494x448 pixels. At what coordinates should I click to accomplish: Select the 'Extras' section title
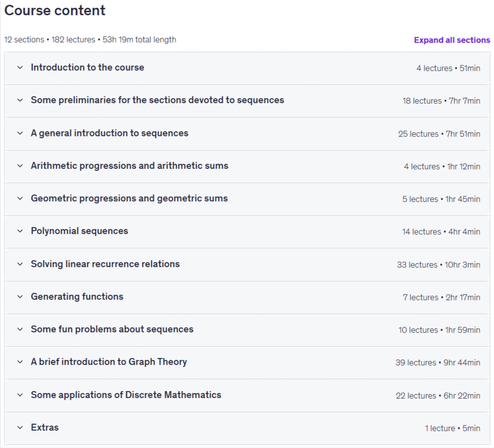[45, 428]
